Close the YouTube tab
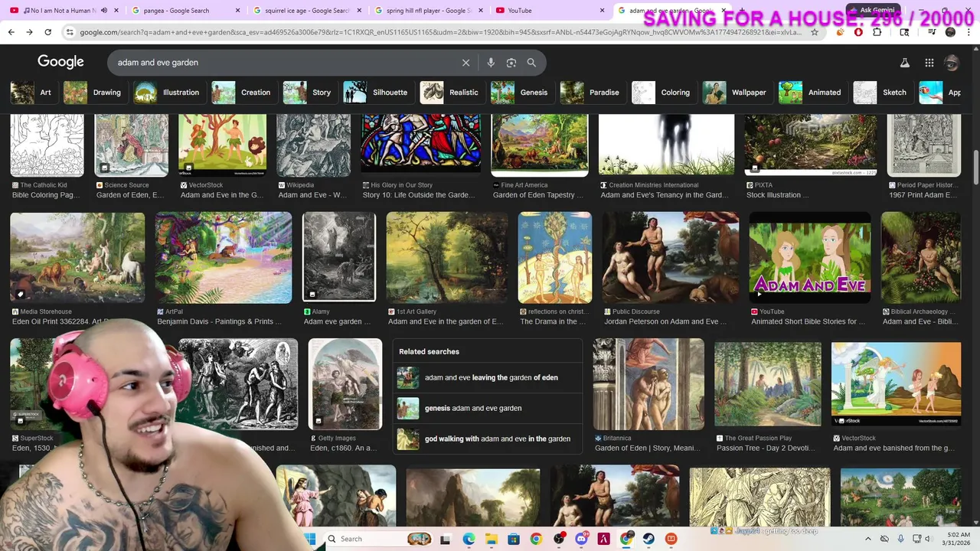Viewport: 980px width, 551px height. tap(603, 11)
